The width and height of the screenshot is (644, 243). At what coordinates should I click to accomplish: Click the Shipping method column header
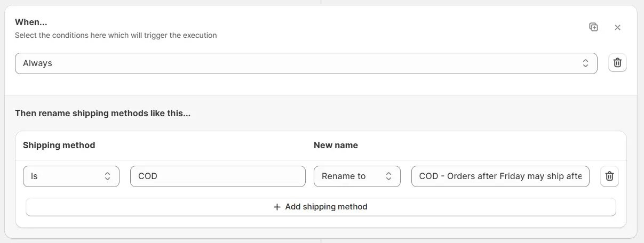click(x=59, y=145)
